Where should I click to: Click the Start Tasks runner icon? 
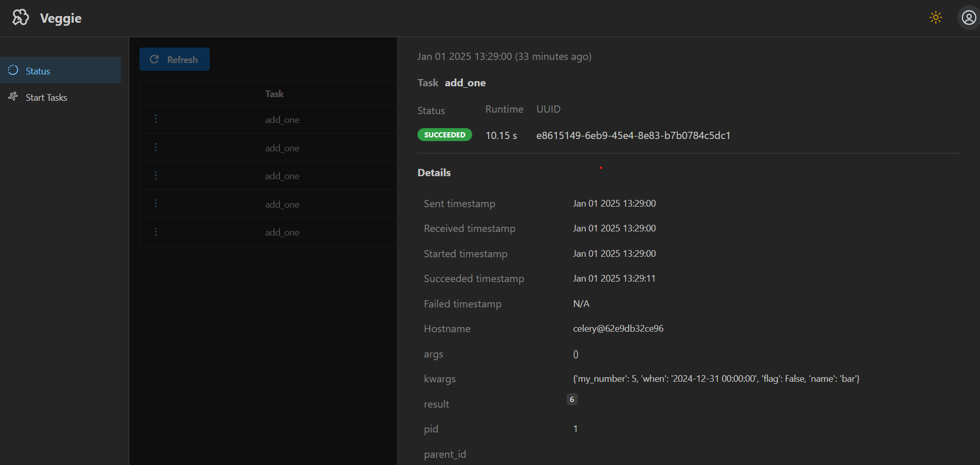tap(13, 97)
